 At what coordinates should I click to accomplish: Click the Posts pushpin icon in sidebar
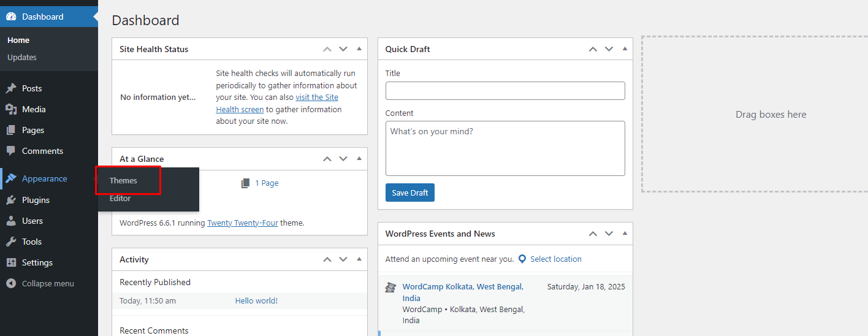coord(11,88)
